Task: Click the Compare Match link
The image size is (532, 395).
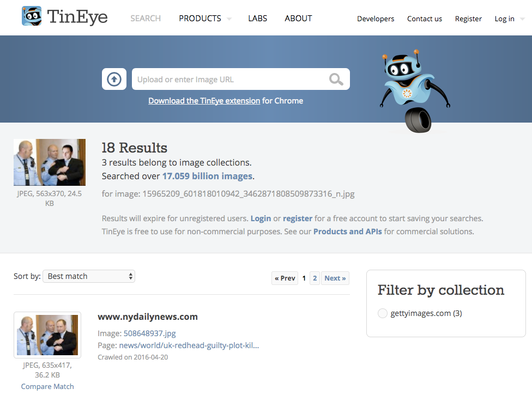Action: [47, 386]
